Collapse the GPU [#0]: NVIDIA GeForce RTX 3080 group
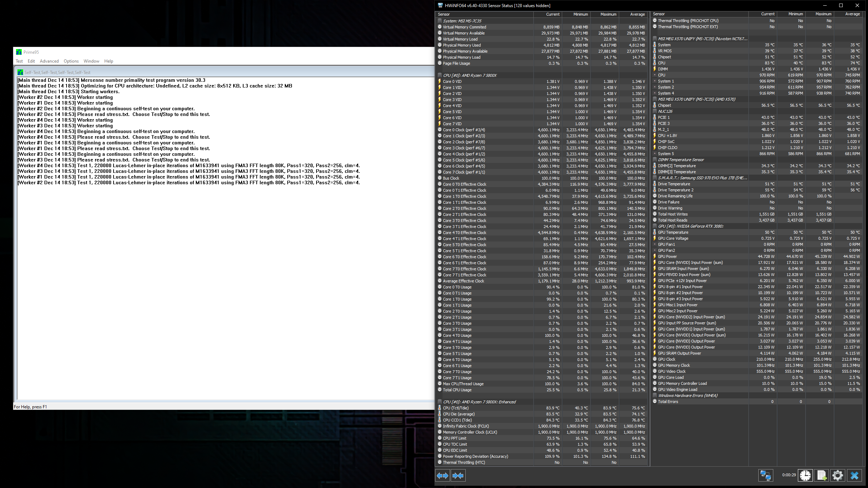 pos(690,226)
